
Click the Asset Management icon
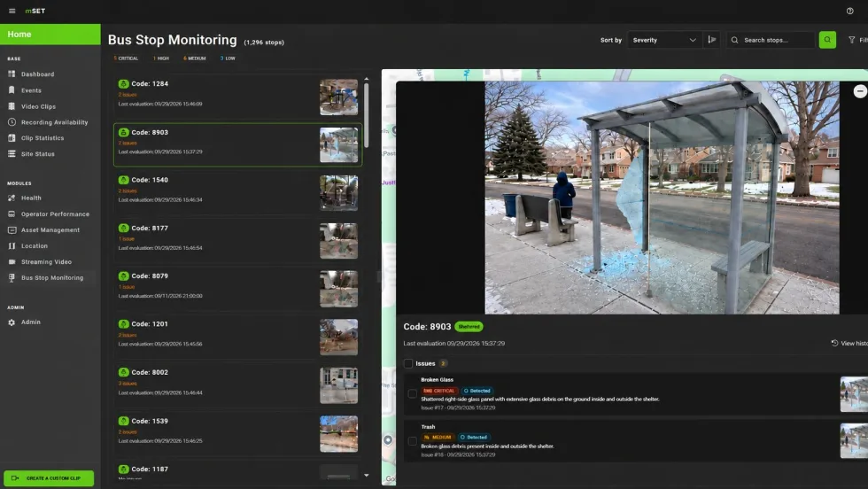(x=12, y=229)
